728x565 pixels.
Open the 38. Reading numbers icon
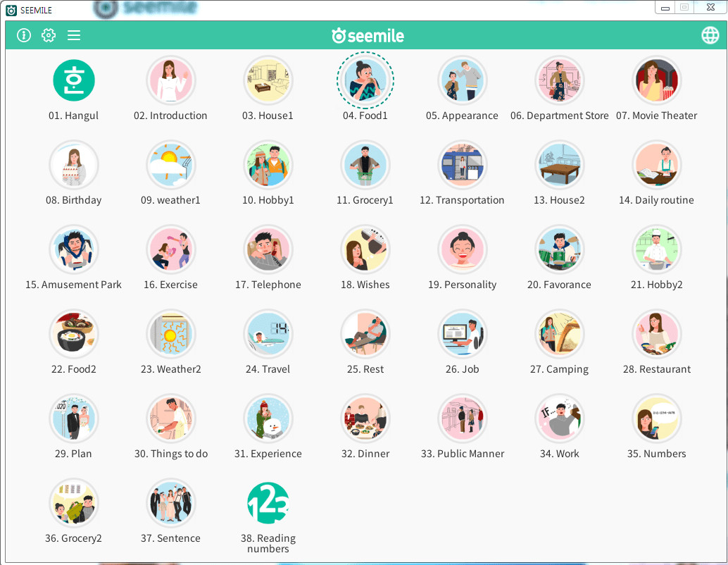click(x=268, y=503)
